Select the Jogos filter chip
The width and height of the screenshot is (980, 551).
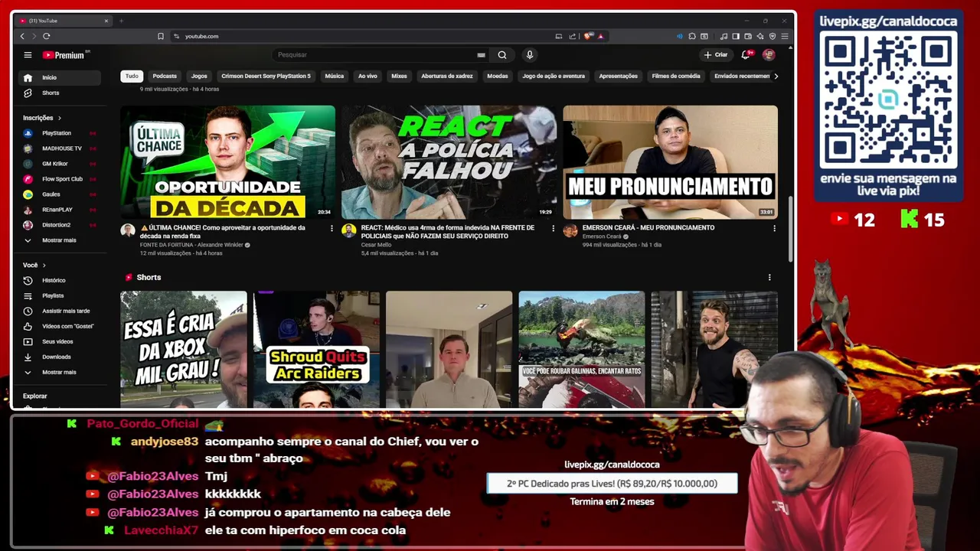tap(199, 76)
